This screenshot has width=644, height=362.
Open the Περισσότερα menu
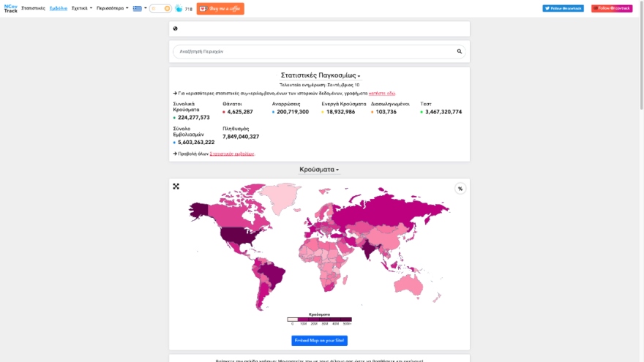tap(112, 8)
